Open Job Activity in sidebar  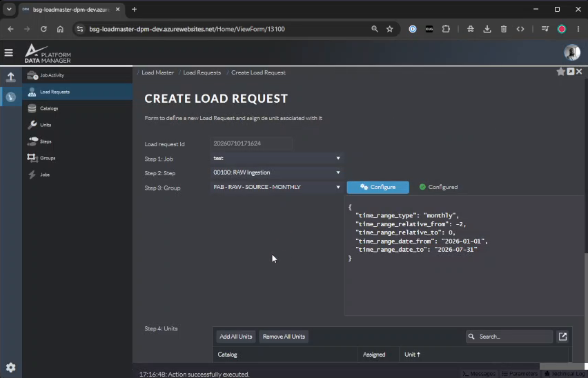click(x=77, y=75)
